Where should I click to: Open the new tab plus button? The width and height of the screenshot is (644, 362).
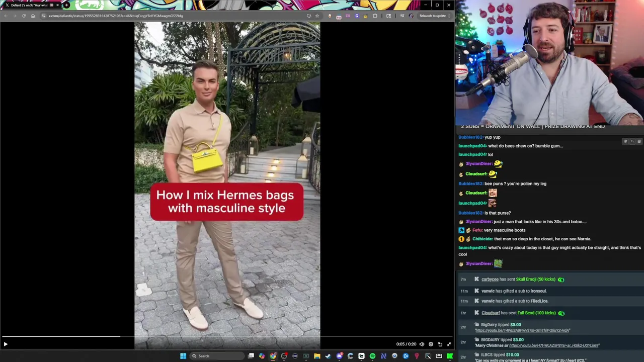67,5
